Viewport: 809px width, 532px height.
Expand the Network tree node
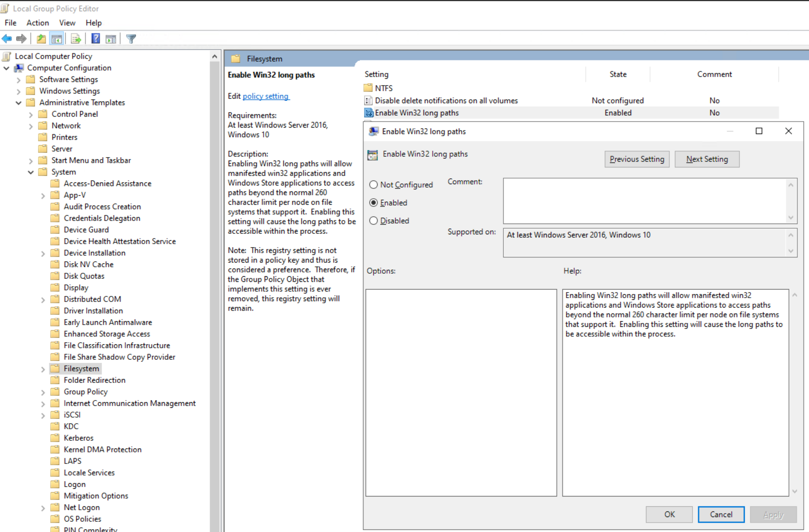pyautogui.click(x=31, y=126)
